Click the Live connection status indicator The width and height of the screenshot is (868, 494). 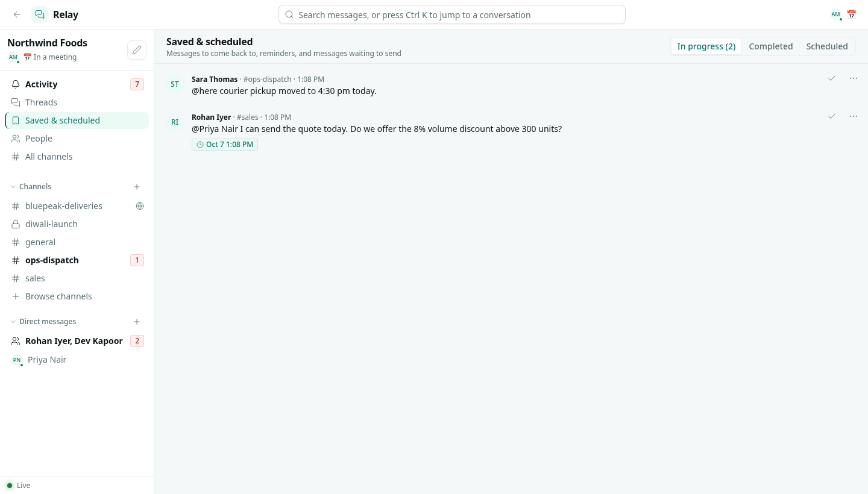click(x=18, y=486)
